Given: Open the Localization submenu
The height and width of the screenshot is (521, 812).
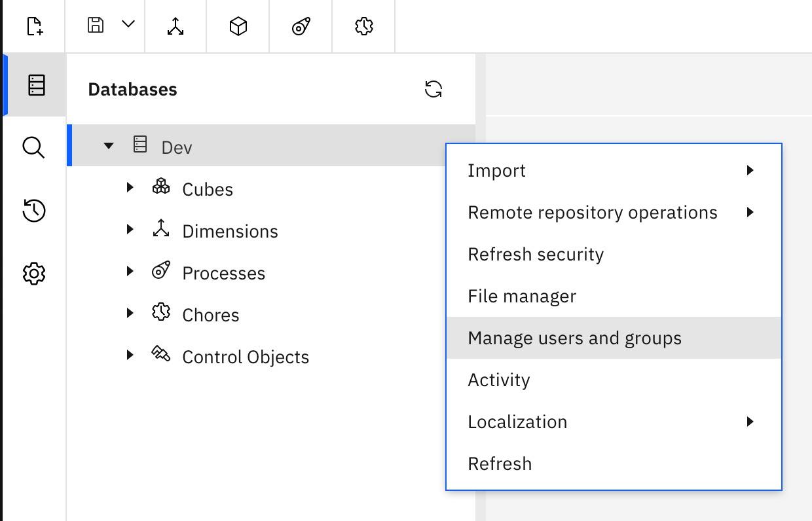Looking at the screenshot, I should (614, 422).
